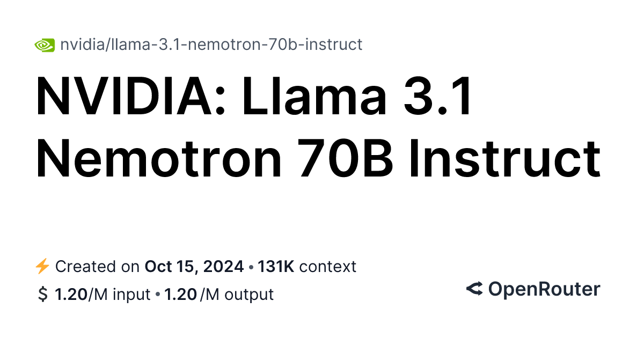Click the word "context" after 131K
Screen dimensions: 644x338
(328, 267)
